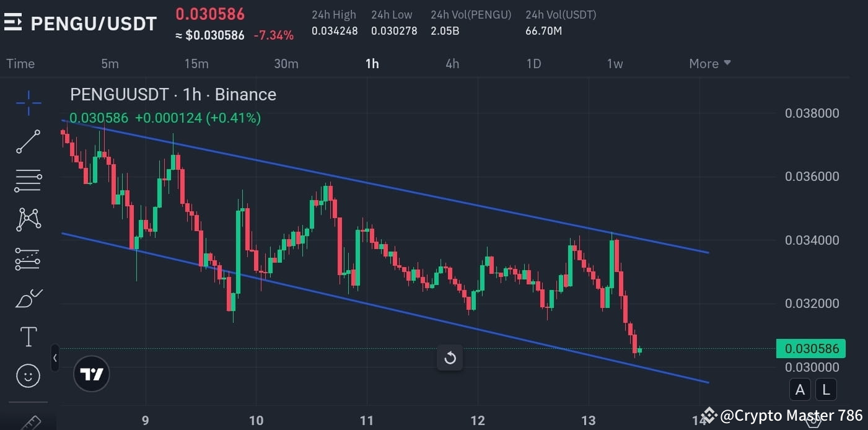
Task: Enable log scale with the L button
Action: tap(826, 389)
